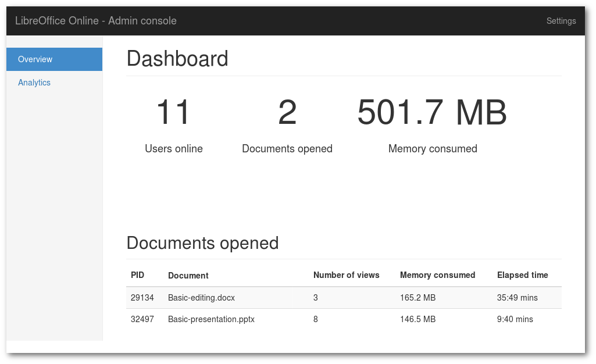Switch to the Analytics sidebar tab
Screen dimensions: 596x364
pyautogui.click(x=34, y=83)
